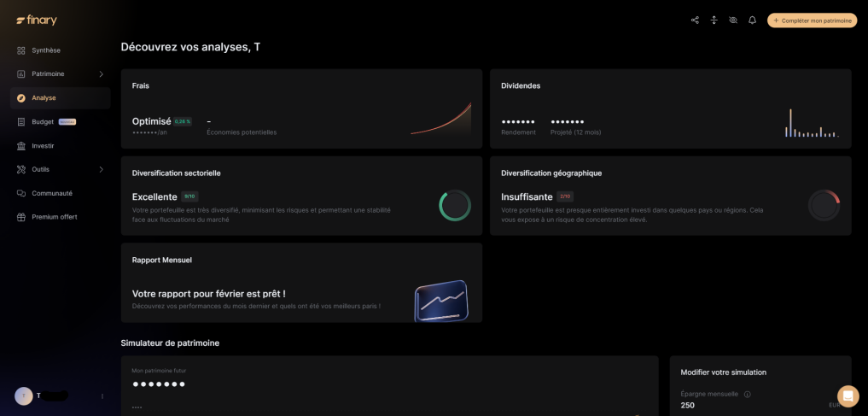Click the user avatar in sidebar

[24, 395]
